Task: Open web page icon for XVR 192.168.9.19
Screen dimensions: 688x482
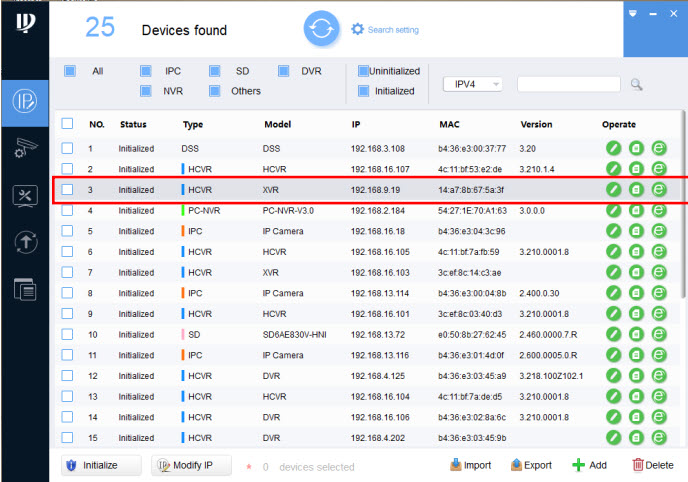Action: 659,189
